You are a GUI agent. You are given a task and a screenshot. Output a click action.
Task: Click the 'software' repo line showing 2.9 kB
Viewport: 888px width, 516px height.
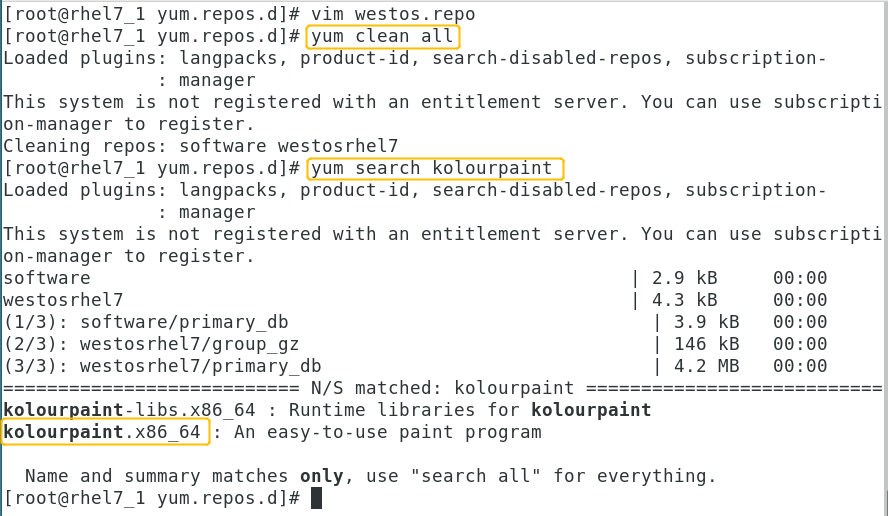coord(415,278)
